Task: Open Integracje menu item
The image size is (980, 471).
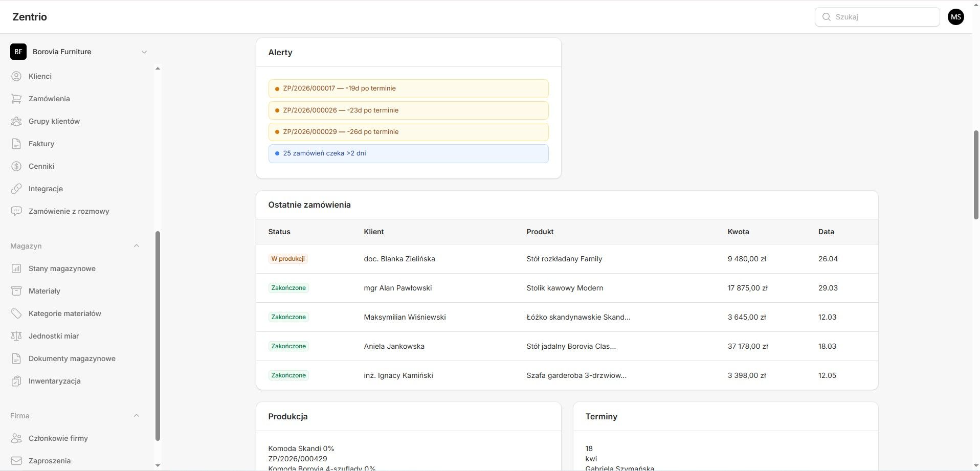Action: coord(46,189)
